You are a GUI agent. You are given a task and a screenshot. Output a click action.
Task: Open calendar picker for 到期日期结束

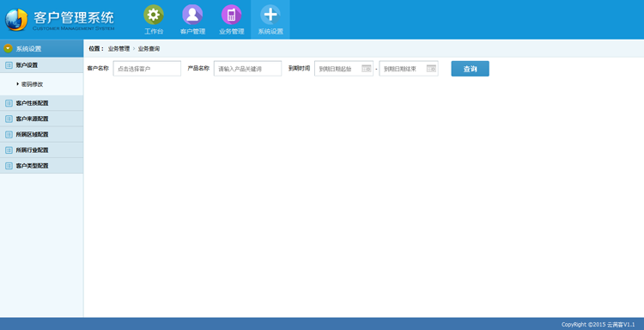(x=431, y=69)
